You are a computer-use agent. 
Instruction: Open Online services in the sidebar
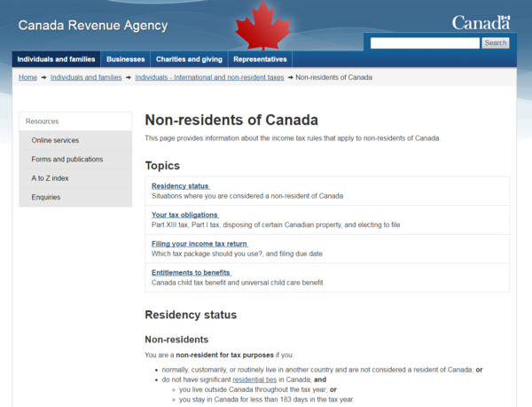click(75, 140)
